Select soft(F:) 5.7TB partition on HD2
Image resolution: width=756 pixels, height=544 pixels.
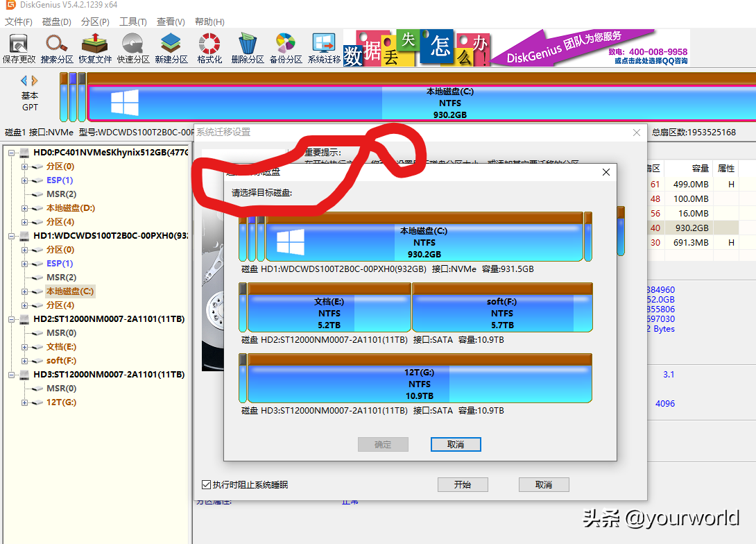point(502,307)
